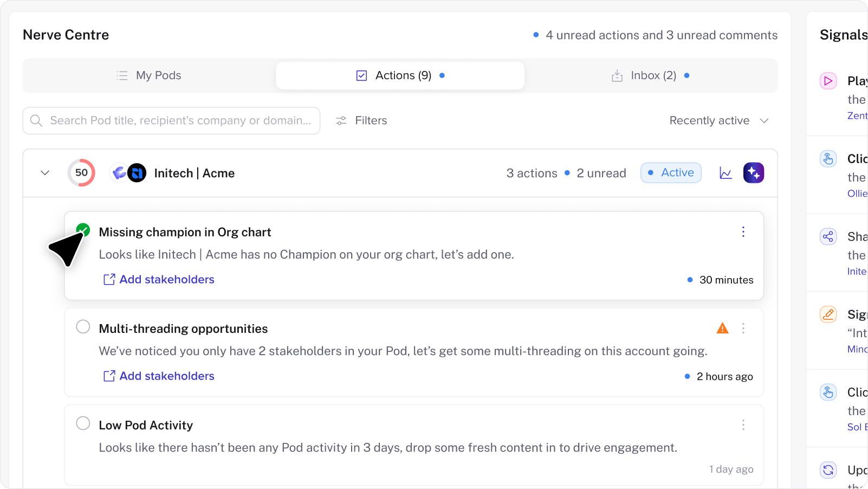Viewport: 868px width, 489px height.
Task: Click the Signals panel heading
Action: 843,35
